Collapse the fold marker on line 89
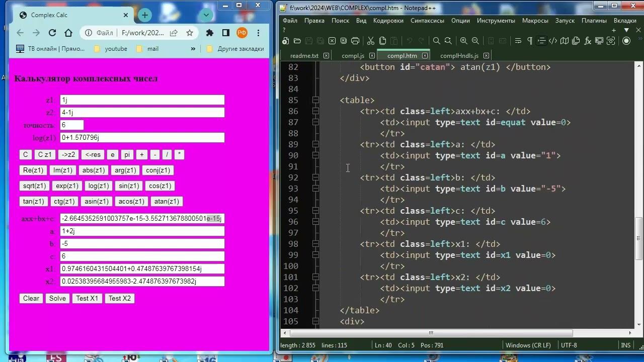Screen dimensions: 644x362 [315, 144]
